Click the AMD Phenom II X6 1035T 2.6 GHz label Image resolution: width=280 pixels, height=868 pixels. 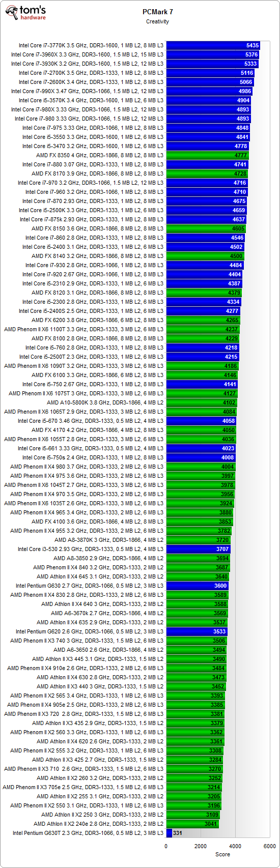(84, 503)
